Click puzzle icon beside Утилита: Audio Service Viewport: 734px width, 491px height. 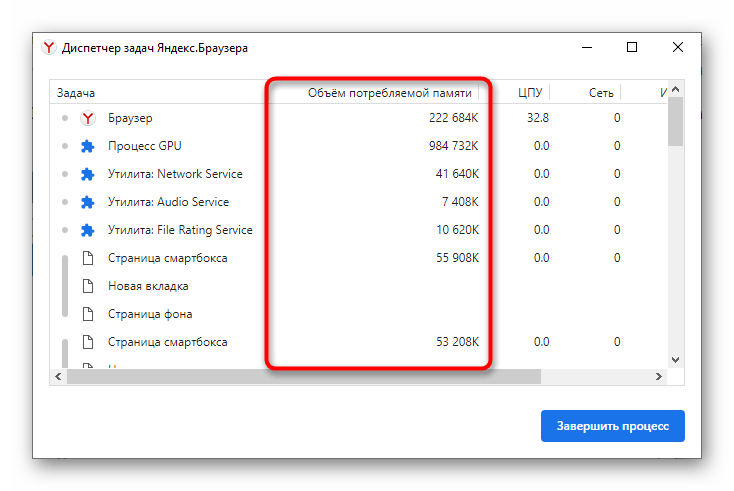88,203
